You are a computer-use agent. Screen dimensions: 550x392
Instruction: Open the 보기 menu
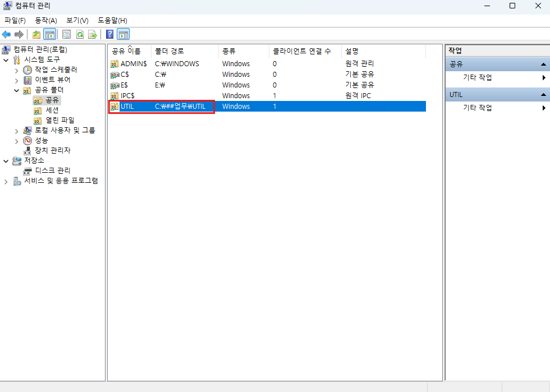click(76, 20)
